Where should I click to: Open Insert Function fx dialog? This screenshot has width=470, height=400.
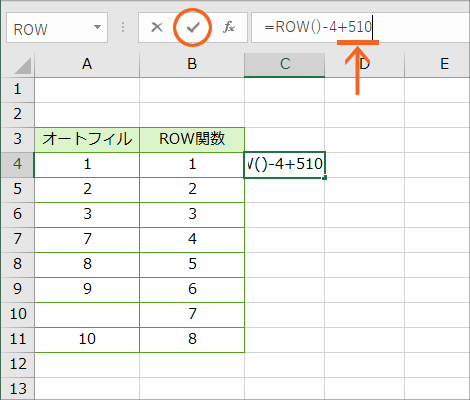[229, 27]
